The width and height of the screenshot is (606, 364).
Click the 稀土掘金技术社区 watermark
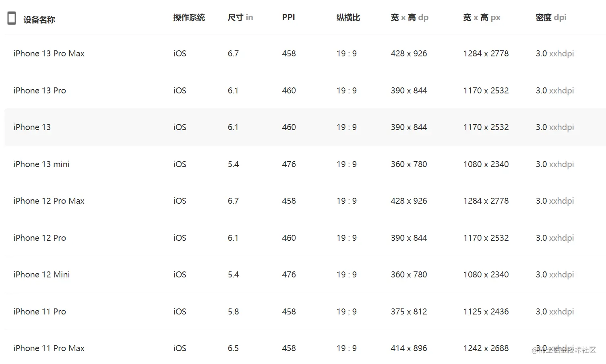[564, 350]
